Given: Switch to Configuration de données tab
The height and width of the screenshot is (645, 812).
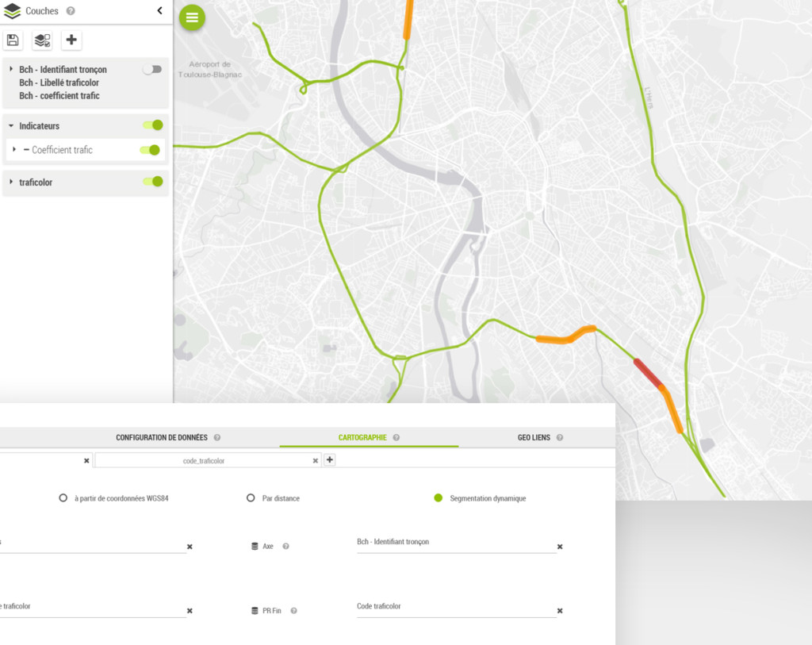Looking at the screenshot, I should tap(162, 437).
